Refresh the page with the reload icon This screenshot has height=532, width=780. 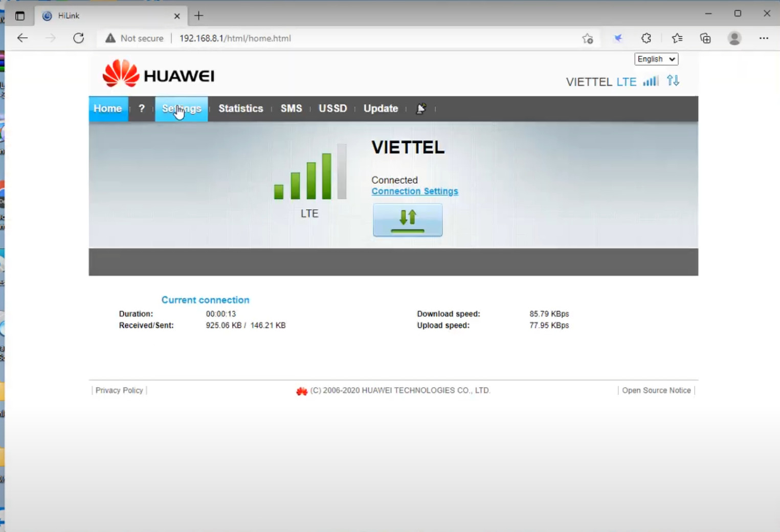pyautogui.click(x=78, y=38)
